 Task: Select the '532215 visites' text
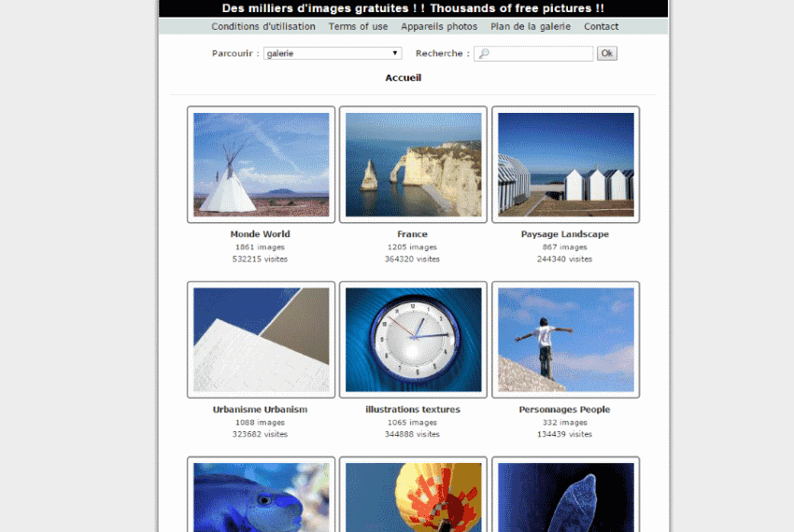coord(260,259)
